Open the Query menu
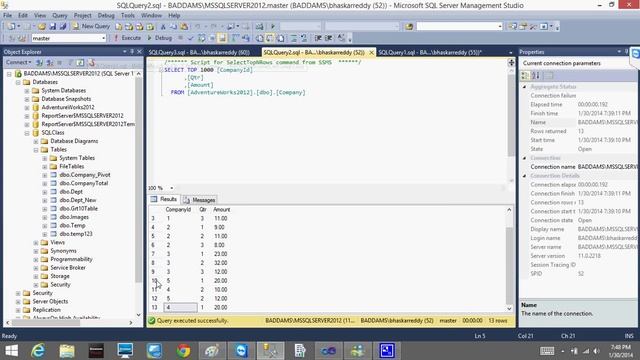Viewport: 640px width, 360px height. (x=60, y=15)
